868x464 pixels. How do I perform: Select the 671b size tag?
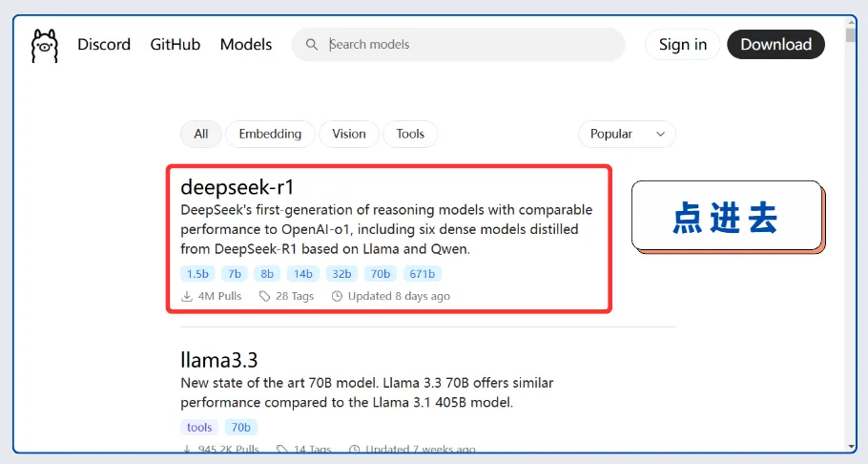pos(422,274)
